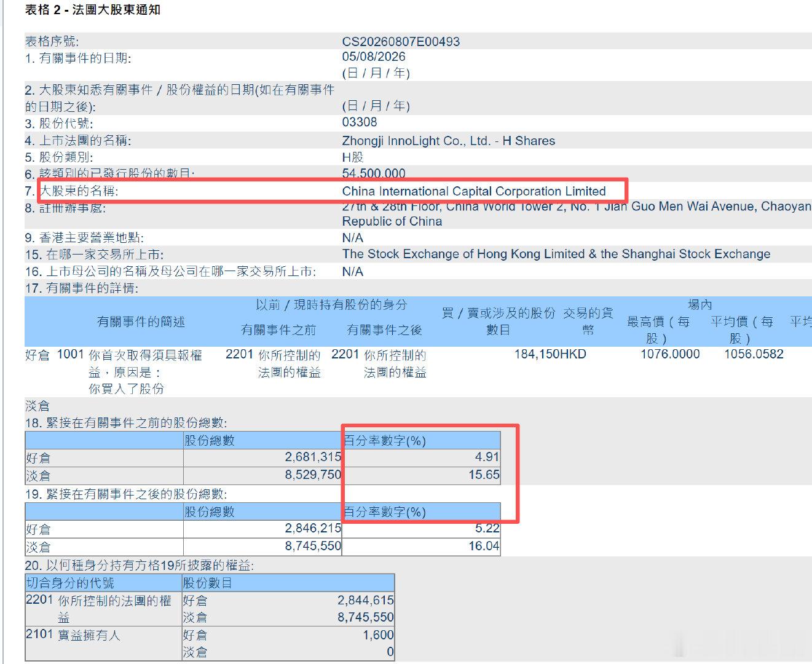Click the issued shares figure 54,500,000
Viewport: 812px width, 664px height.
pos(374,173)
